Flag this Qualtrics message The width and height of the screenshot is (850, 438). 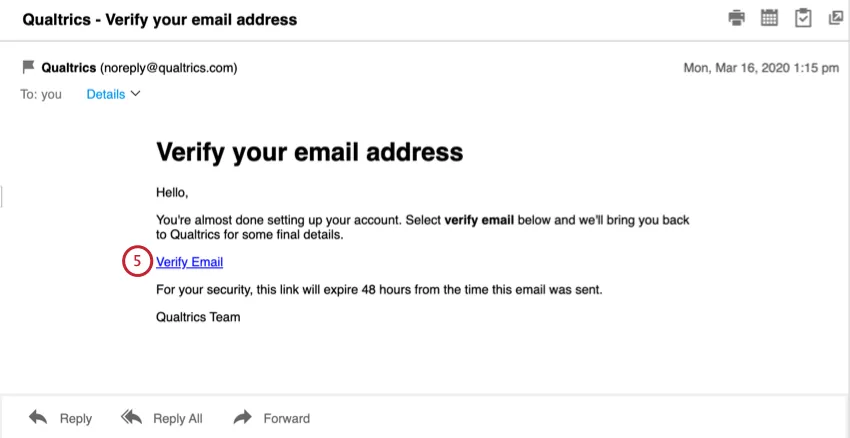click(x=28, y=68)
